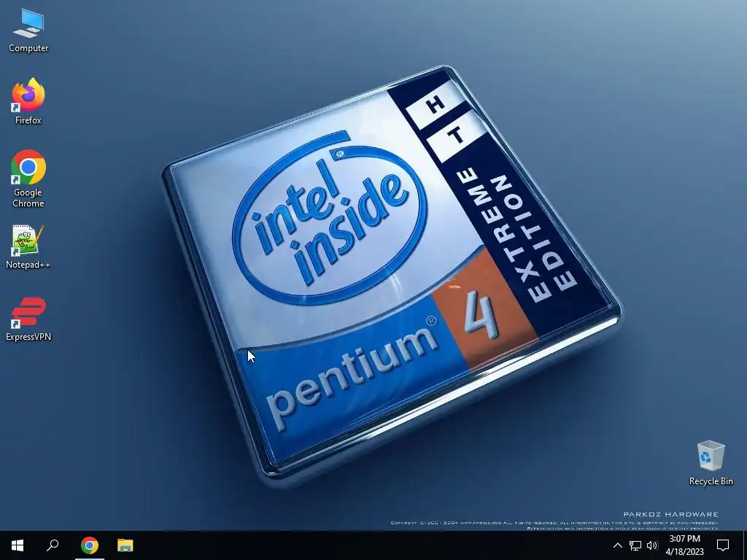Open File Explorer from taskbar

(x=125, y=545)
